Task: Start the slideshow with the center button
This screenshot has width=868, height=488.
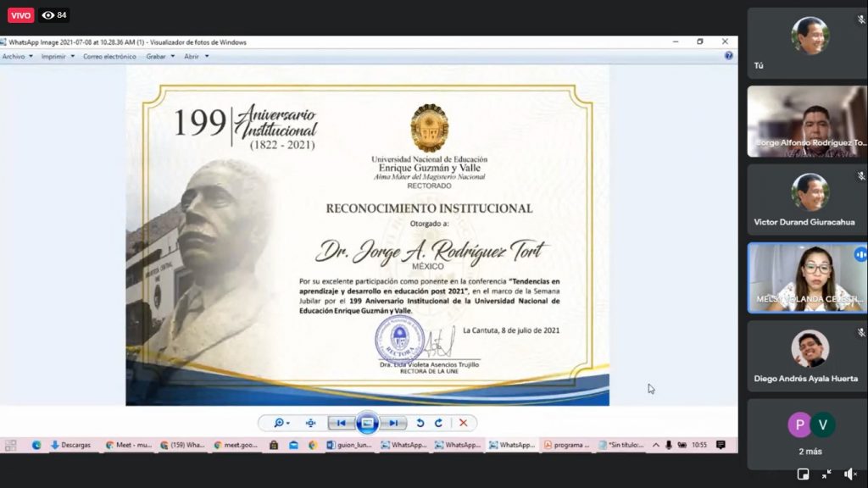Action: pyautogui.click(x=366, y=424)
